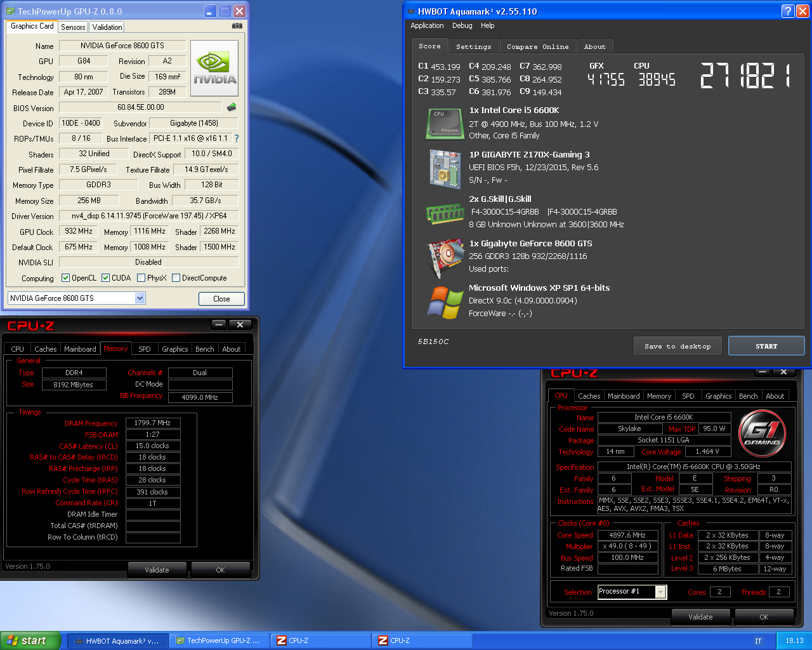The width and height of the screenshot is (812, 650).
Task: Click Validate in CPU-Z CPU window
Action: (700, 617)
